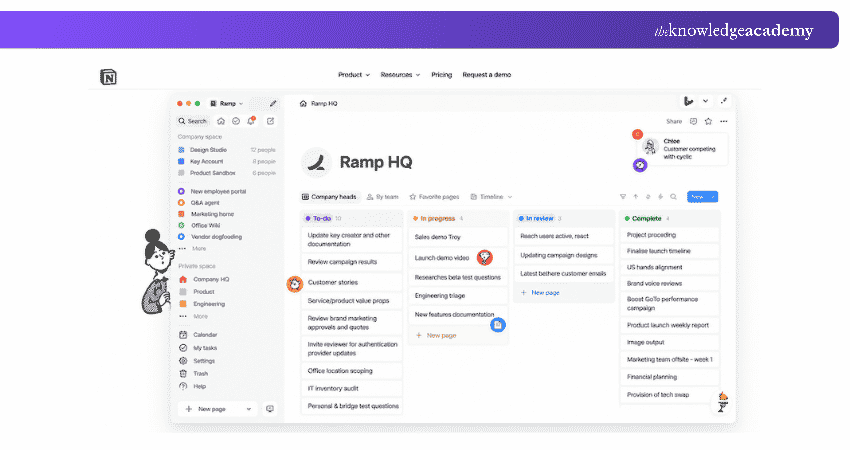850x450 pixels.
Task: Open Engineering page in Private space
Action: click(x=208, y=304)
